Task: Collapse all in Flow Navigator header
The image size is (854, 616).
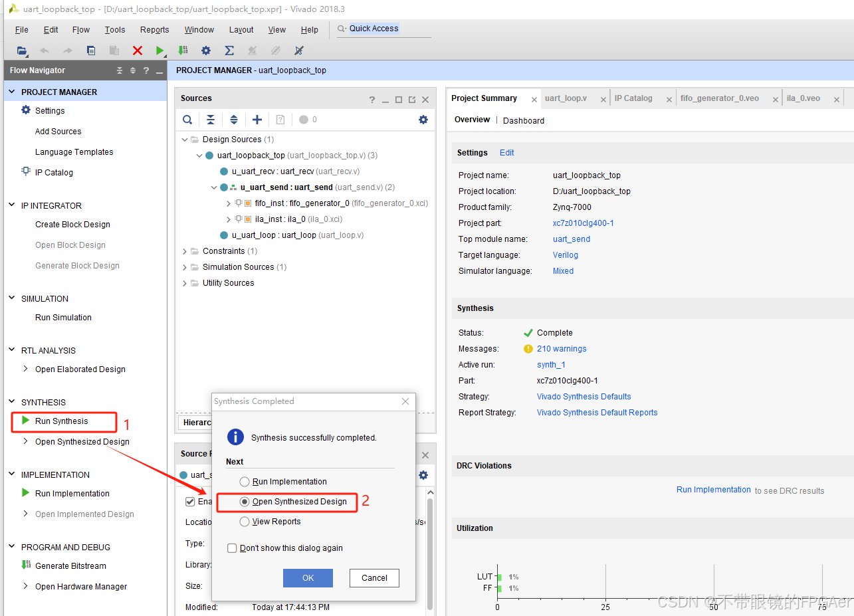Action: click(120, 70)
